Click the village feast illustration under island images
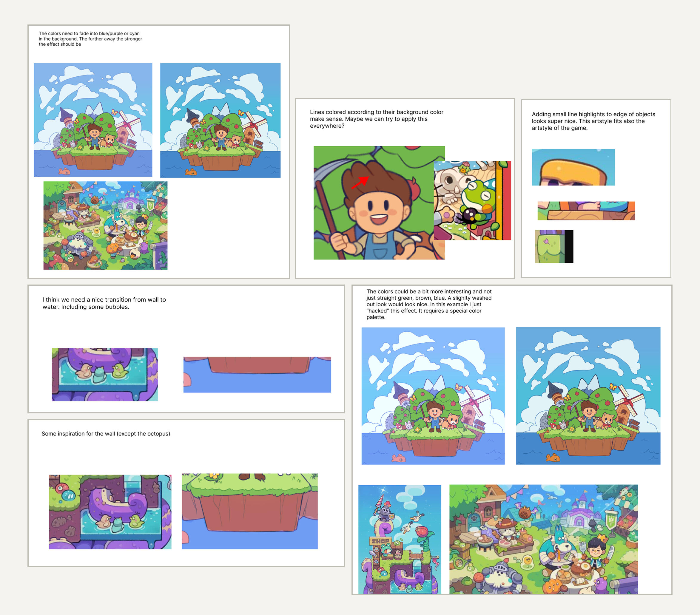This screenshot has width=700, height=615. [x=105, y=225]
